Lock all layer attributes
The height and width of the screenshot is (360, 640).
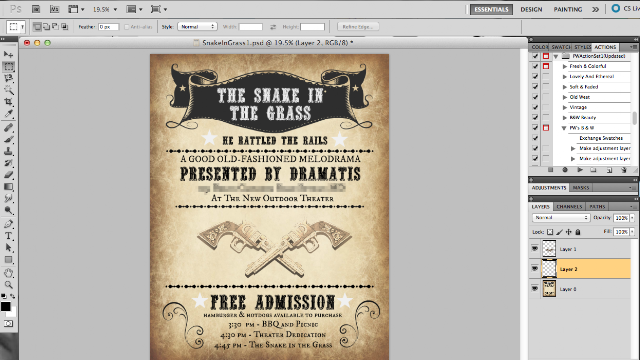[578, 232]
